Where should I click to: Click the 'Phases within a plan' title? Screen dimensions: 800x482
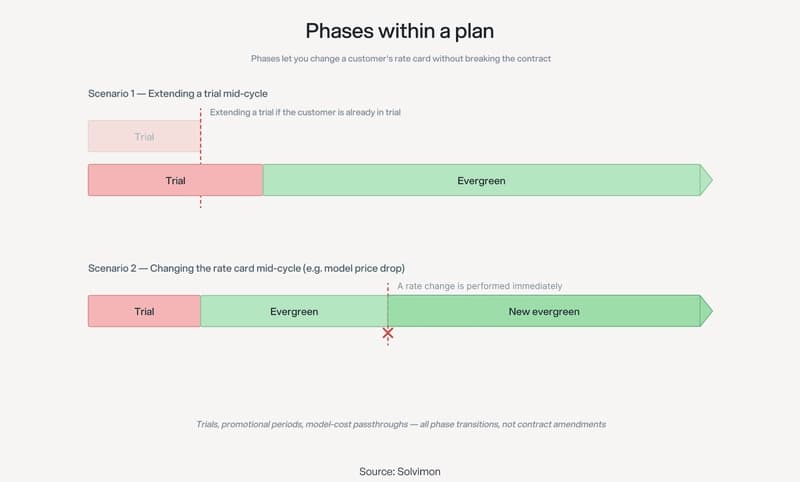click(399, 31)
